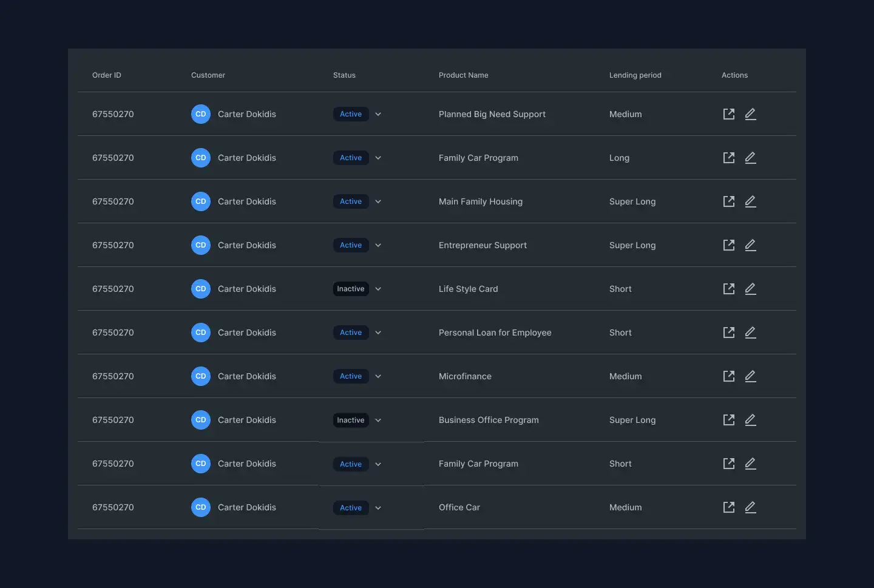Viewport: 874px width, 588px height.
Task: Select 'Planned Big Need Support' product name
Action: (492, 114)
